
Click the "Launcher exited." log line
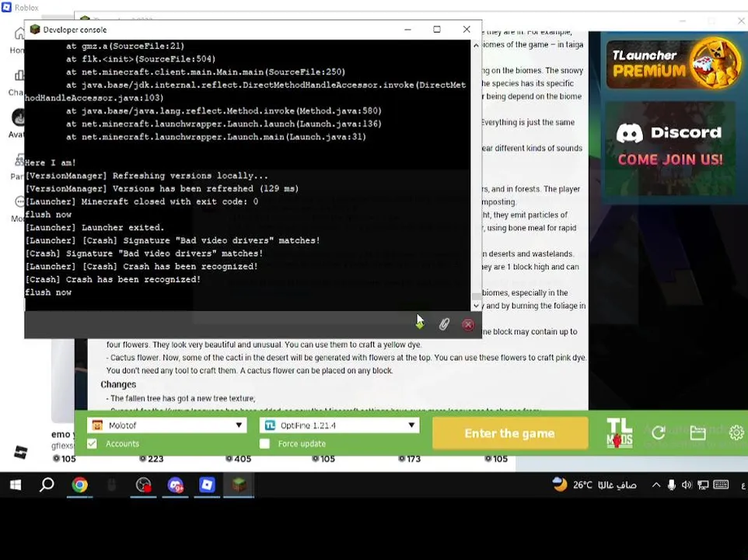tap(94, 228)
